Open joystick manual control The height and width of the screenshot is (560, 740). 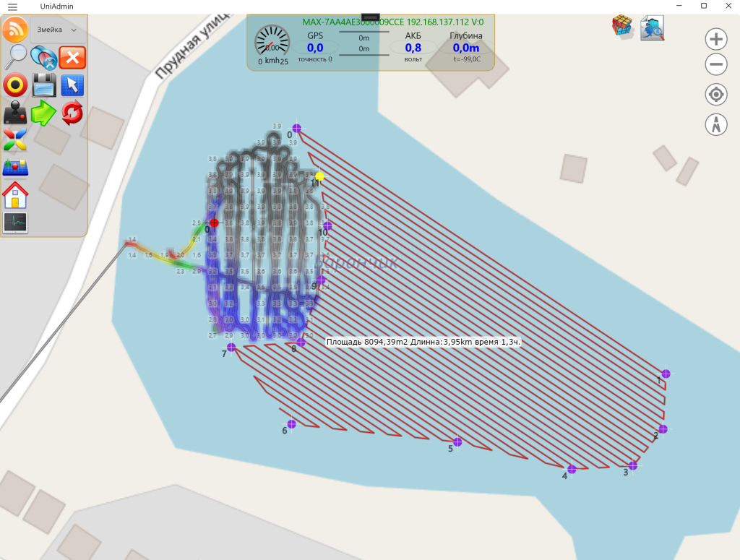tap(15, 113)
